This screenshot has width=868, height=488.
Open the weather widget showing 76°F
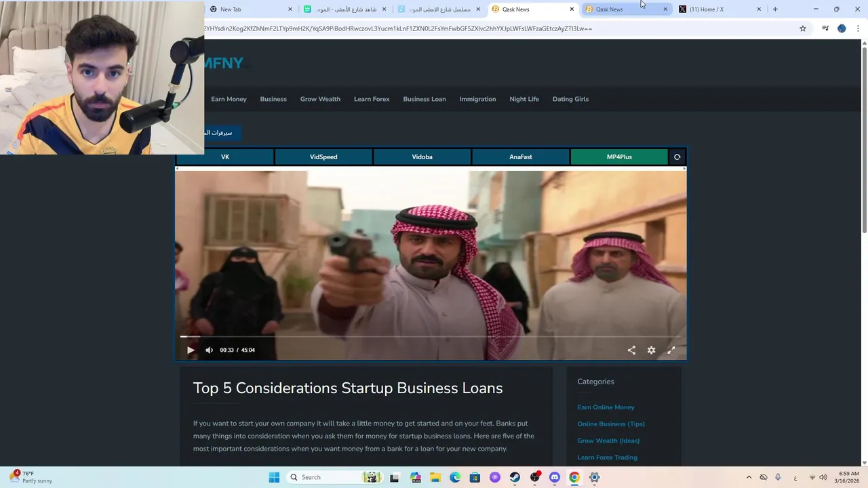point(31,477)
